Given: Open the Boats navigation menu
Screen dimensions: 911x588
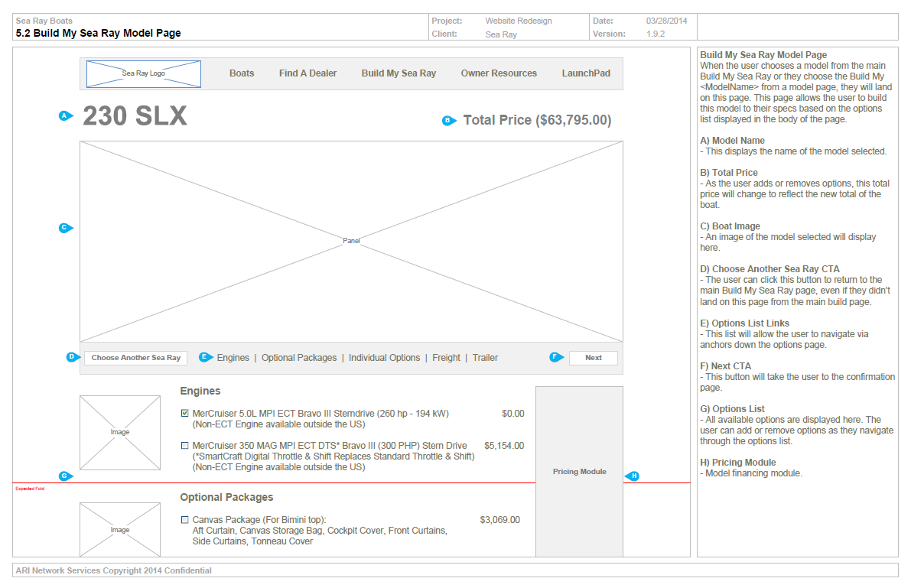Looking at the screenshot, I should tap(242, 73).
